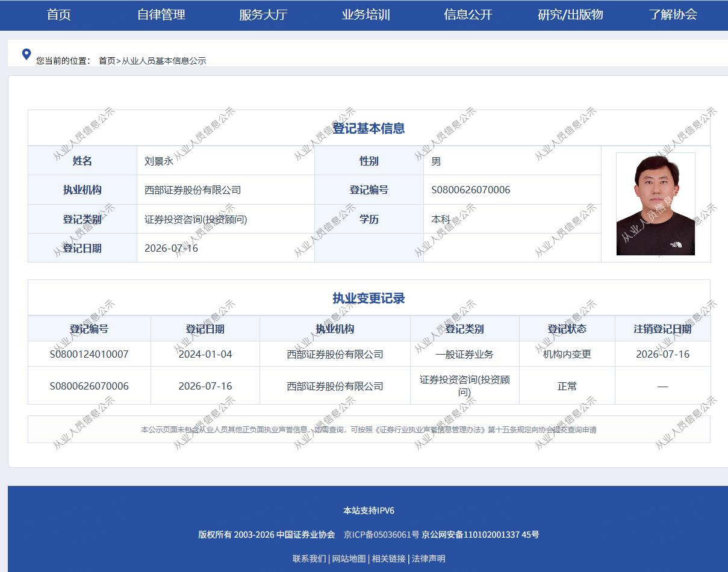This screenshot has height=572, width=728.
Task: Go to 服务大厅 in navigation
Action: [x=263, y=15]
